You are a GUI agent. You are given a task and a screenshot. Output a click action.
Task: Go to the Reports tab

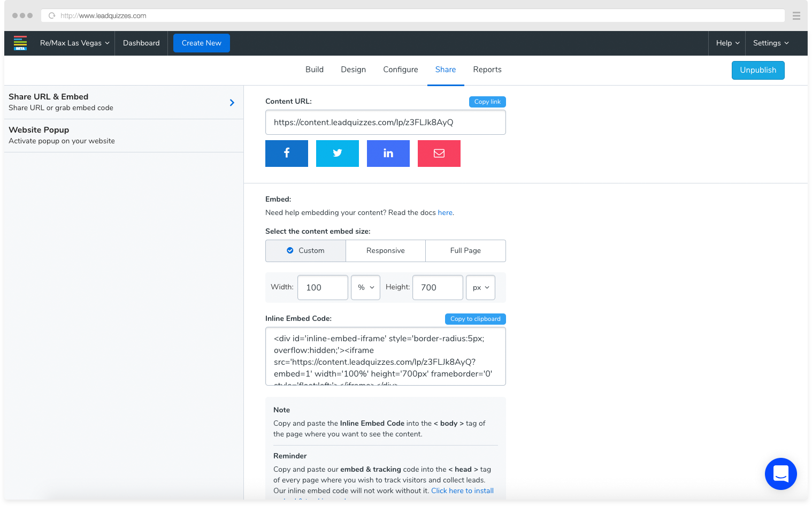click(487, 70)
